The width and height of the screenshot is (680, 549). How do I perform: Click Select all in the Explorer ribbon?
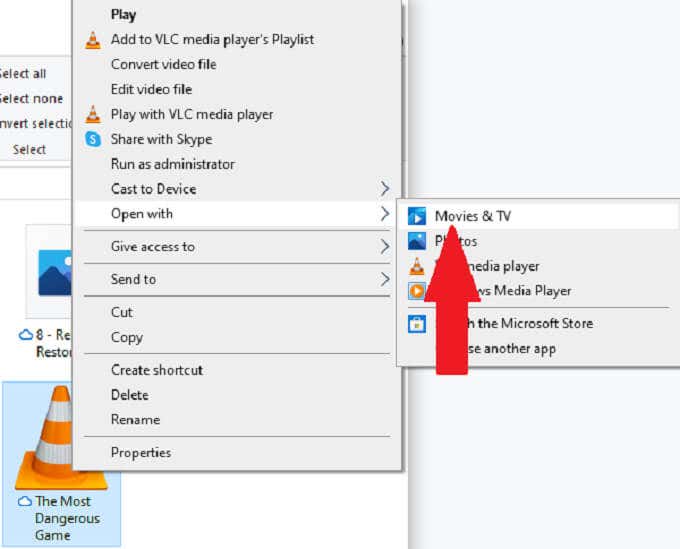click(23, 74)
